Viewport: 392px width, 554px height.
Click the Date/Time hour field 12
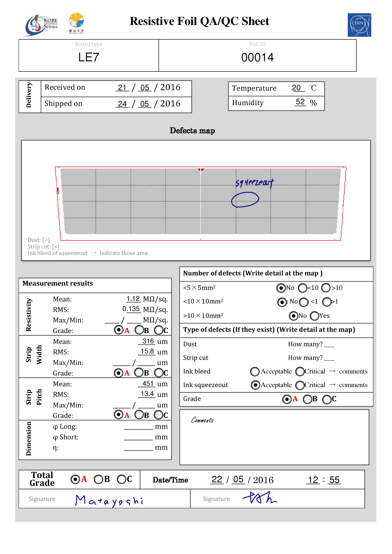pyautogui.click(x=313, y=480)
